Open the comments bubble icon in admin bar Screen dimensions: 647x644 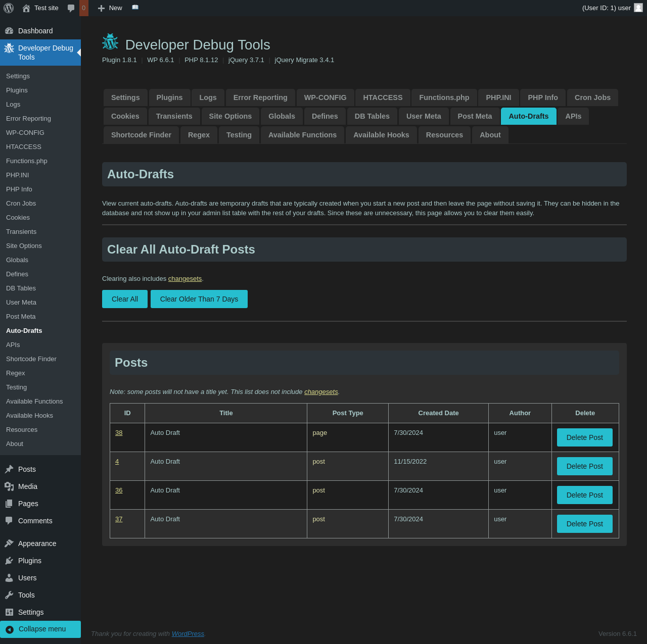(71, 8)
